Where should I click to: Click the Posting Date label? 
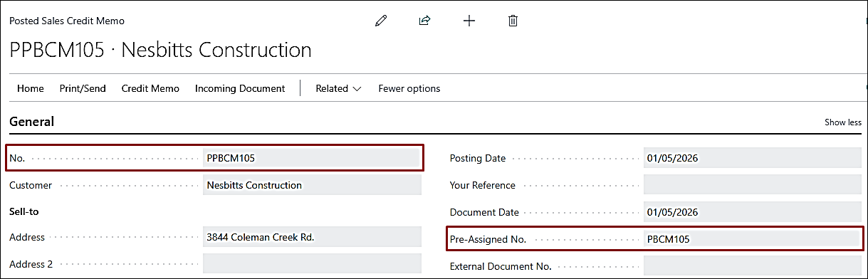point(478,158)
